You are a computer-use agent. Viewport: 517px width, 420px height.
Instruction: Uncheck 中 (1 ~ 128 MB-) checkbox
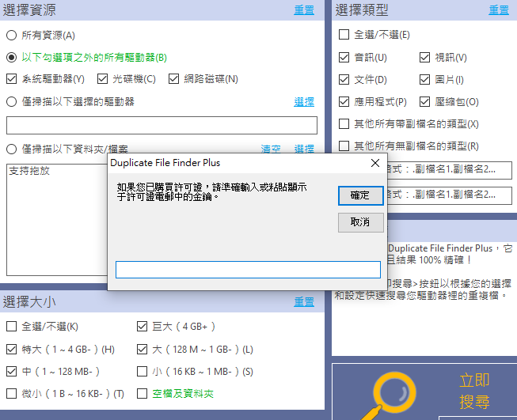click(x=12, y=372)
